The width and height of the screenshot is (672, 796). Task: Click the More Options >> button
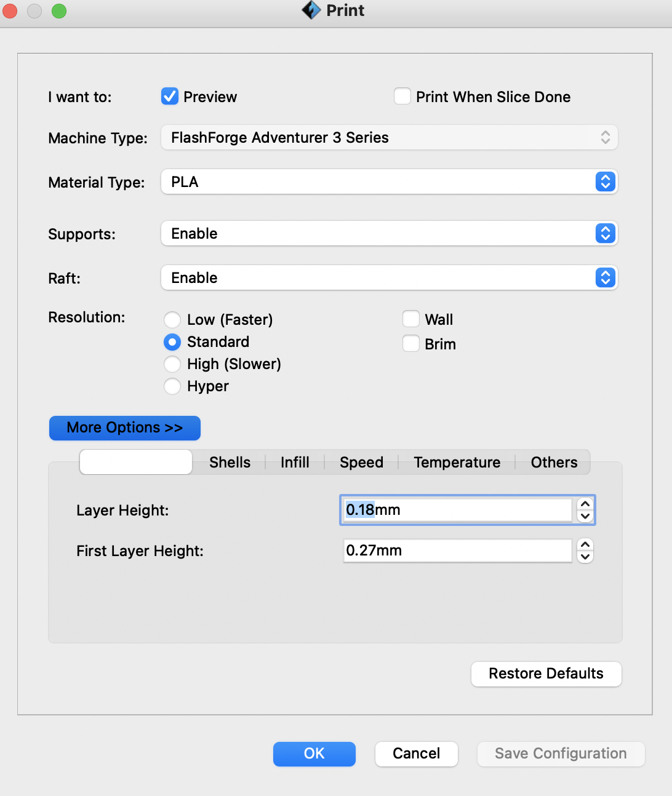click(125, 428)
